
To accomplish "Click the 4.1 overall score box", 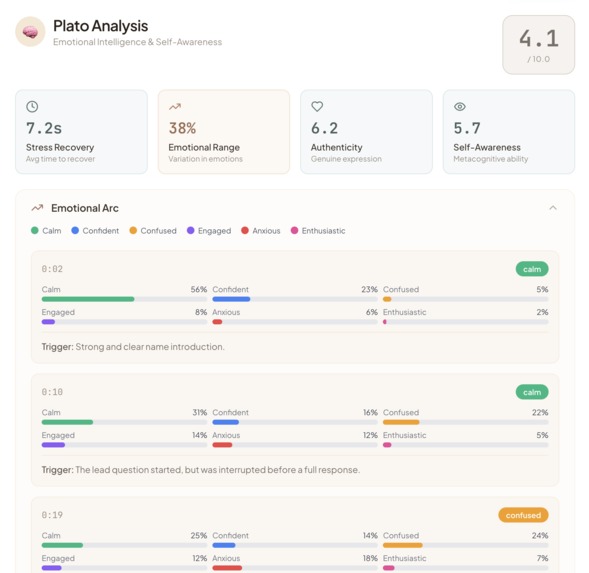I will pos(538,45).
